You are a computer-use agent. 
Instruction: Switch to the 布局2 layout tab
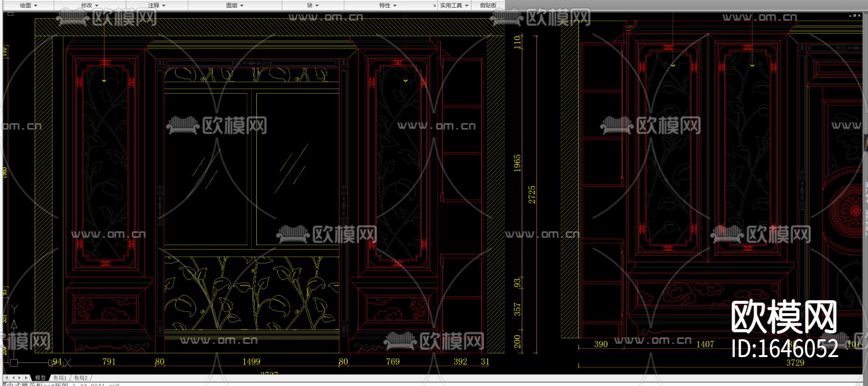coord(81,378)
